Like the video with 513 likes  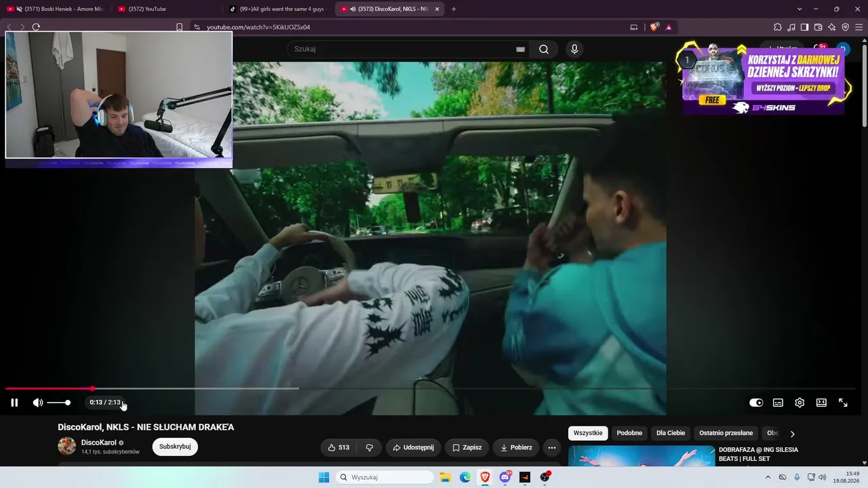338,447
